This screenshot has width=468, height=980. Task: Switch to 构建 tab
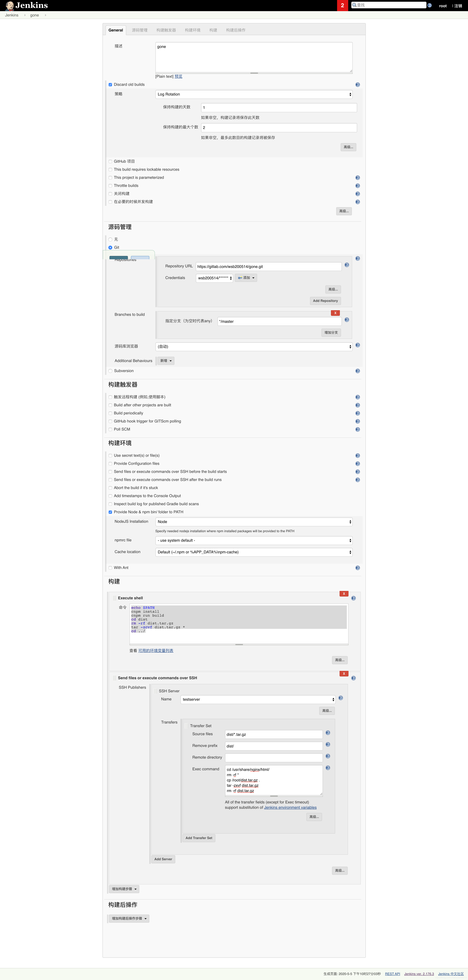point(213,30)
